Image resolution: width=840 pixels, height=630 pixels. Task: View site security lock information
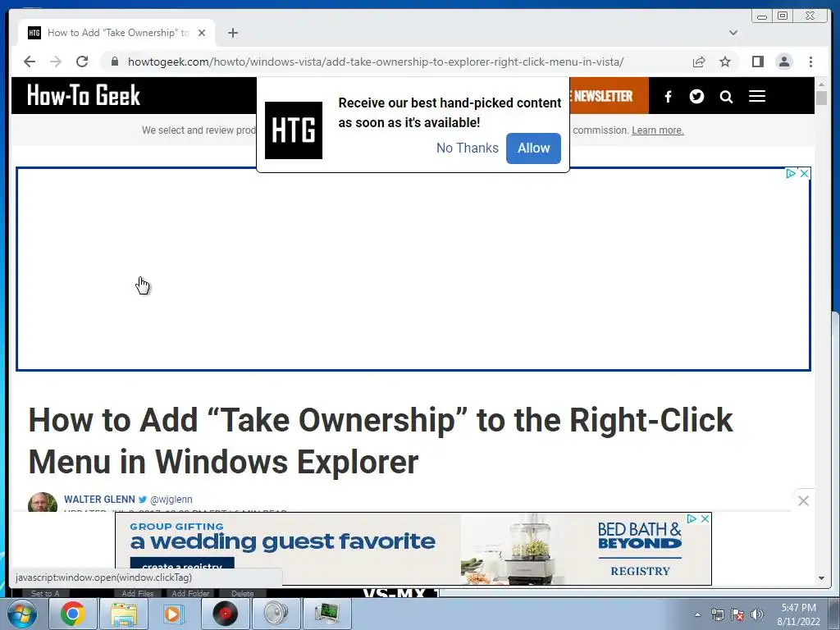tap(114, 62)
